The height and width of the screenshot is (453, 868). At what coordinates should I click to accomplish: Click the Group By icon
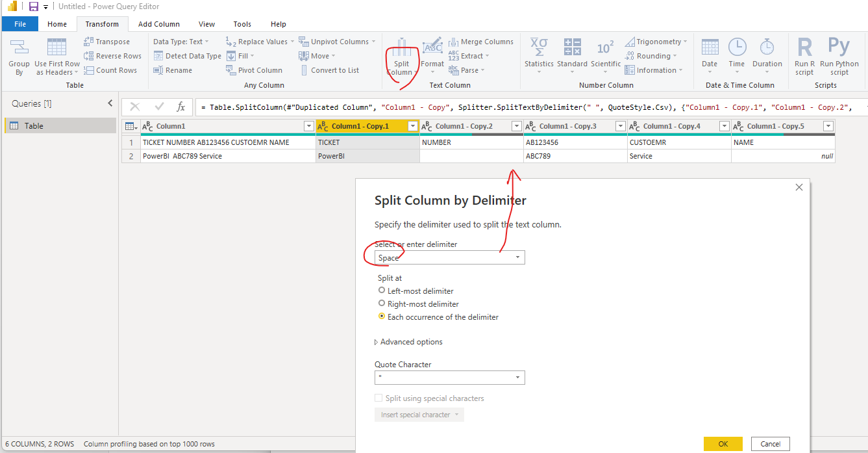(x=19, y=57)
